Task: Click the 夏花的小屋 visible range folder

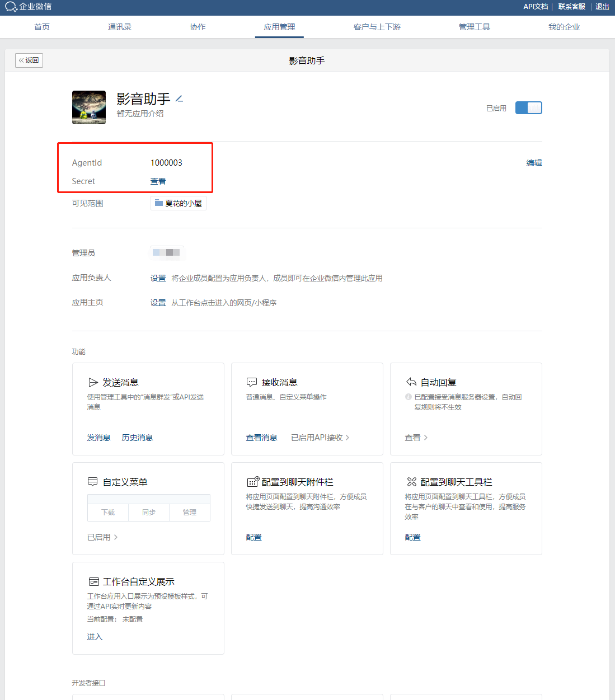Action: pos(179,203)
